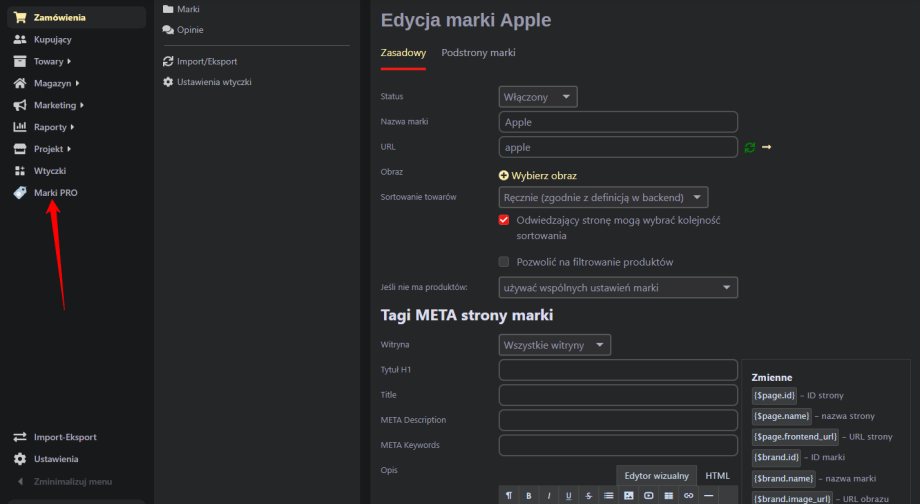Viewport: 920px width, 504px height.
Task: Insert the {$brand.name} variable
Action: tap(783, 478)
